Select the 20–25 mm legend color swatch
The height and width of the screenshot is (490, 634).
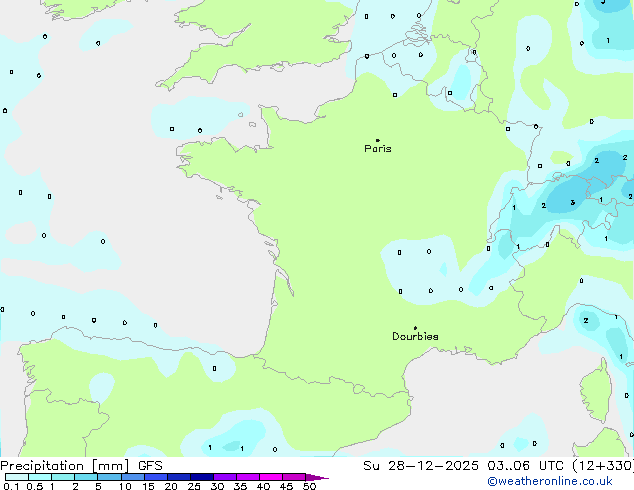tap(179, 477)
